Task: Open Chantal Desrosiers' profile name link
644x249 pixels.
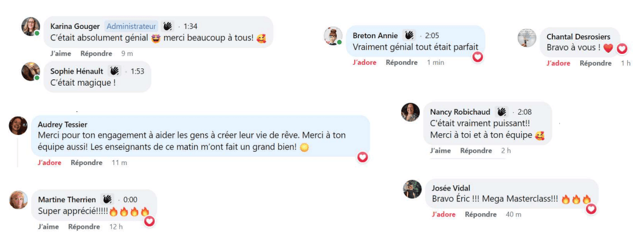Action: tap(578, 36)
